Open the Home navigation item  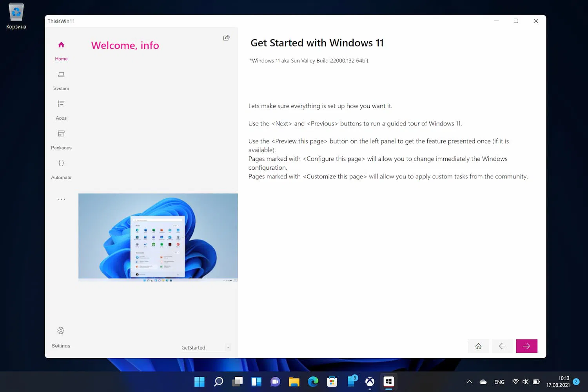coord(61,51)
